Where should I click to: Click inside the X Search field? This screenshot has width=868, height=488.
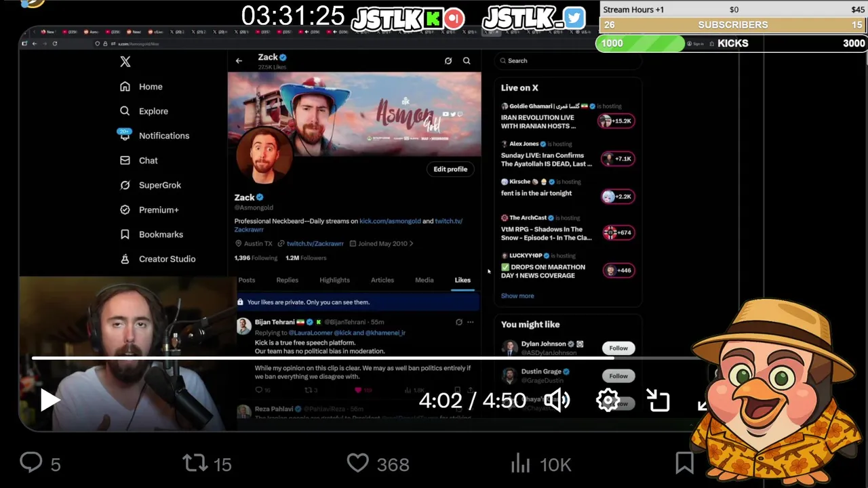[x=568, y=61]
